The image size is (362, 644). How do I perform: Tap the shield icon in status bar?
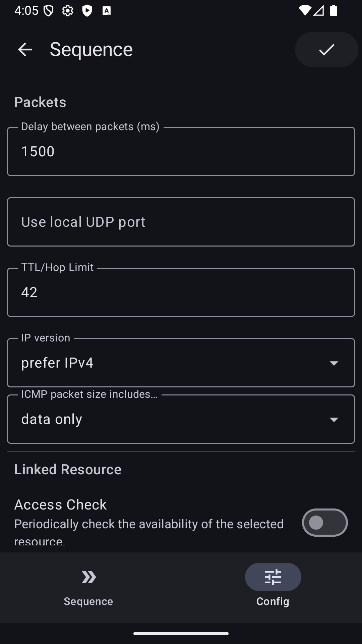pyautogui.click(x=49, y=11)
